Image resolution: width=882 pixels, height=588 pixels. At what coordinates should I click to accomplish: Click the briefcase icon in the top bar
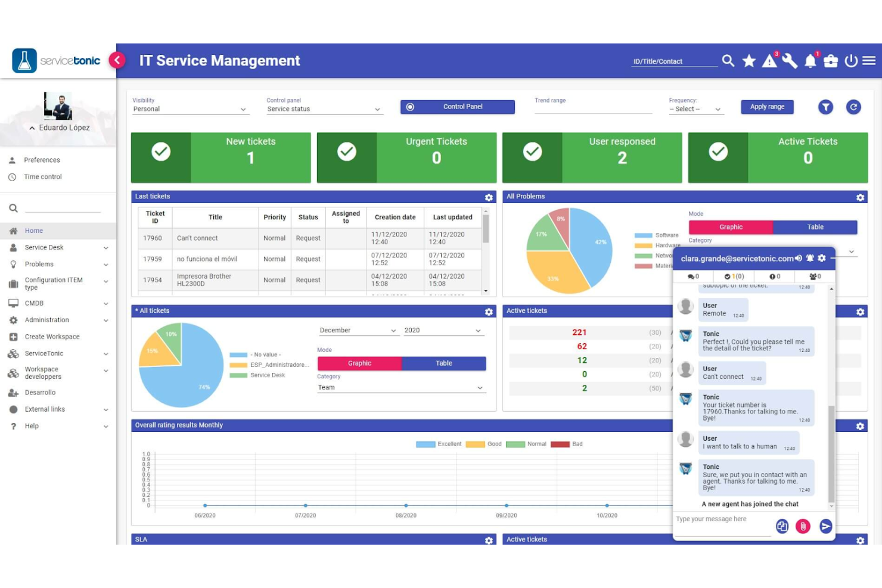pos(831,60)
